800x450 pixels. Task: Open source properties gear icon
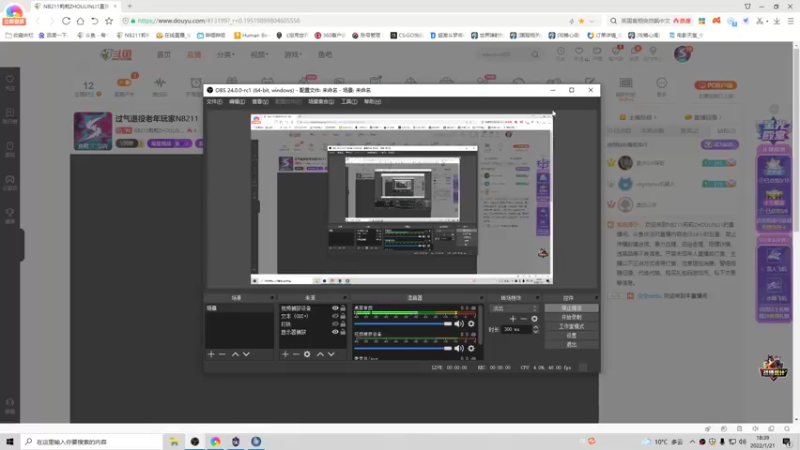click(307, 354)
